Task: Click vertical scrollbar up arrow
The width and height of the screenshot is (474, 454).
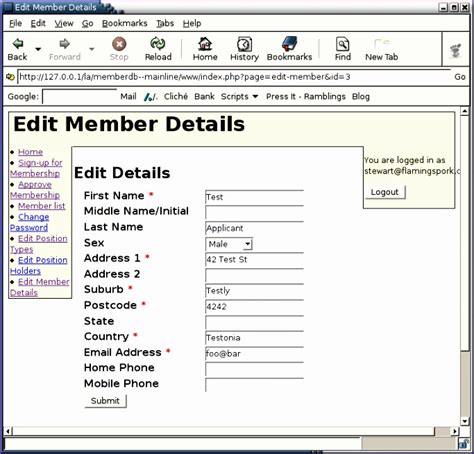Action: click(x=465, y=111)
